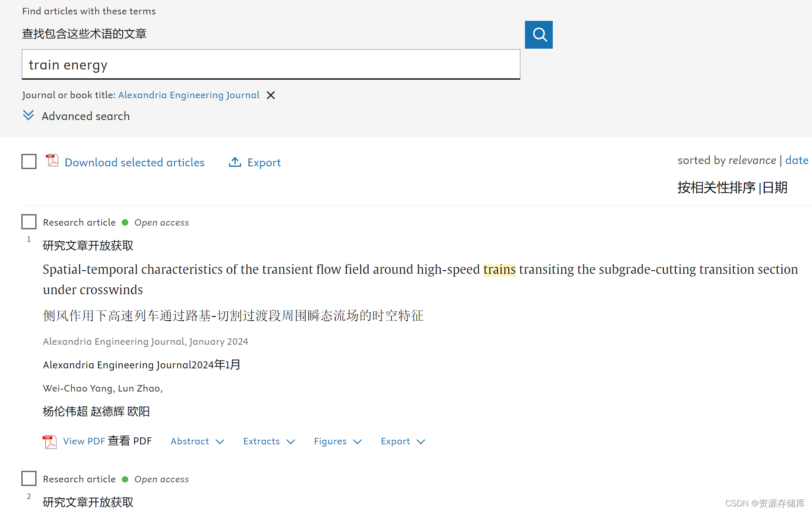Click the blue magnifier search button
The image size is (812, 512).
538,35
